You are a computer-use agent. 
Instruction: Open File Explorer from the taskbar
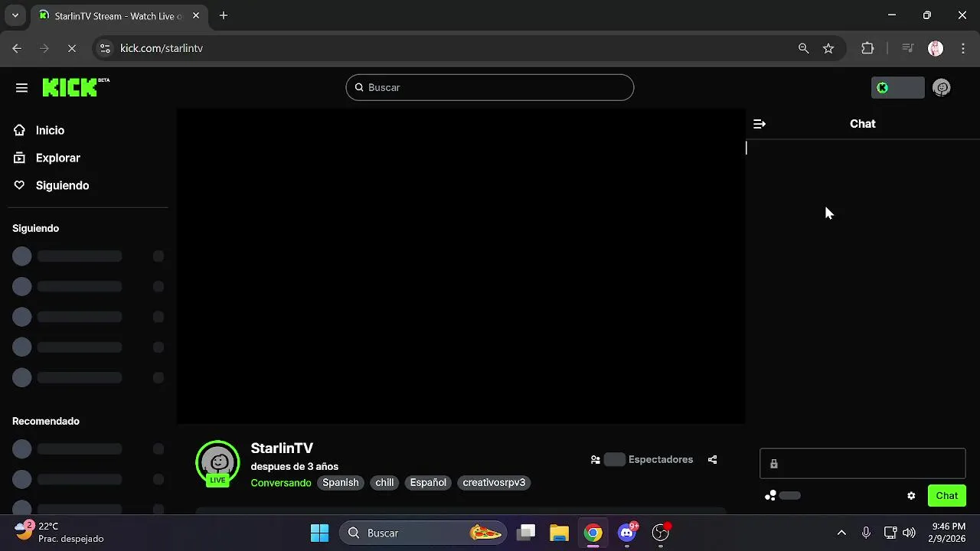560,533
